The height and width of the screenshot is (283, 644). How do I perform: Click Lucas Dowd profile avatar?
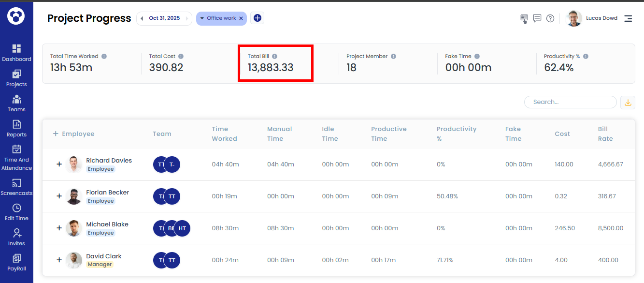pyautogui.click(x=573, y=18)
